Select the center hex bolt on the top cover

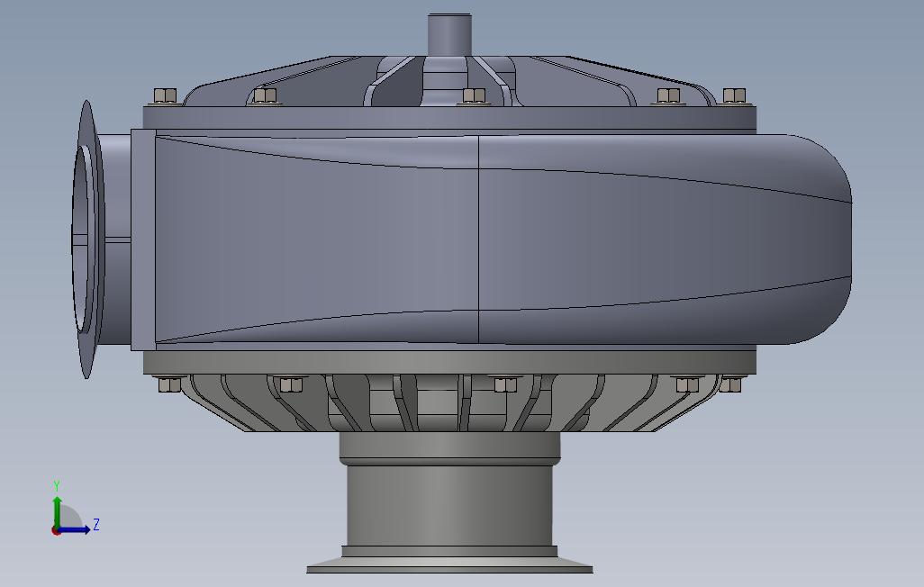474,96
